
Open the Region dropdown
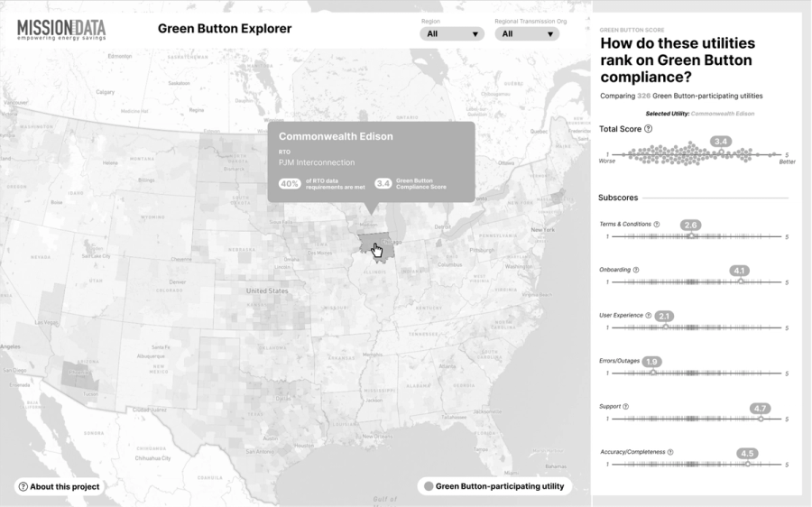[x=452, y=34]
